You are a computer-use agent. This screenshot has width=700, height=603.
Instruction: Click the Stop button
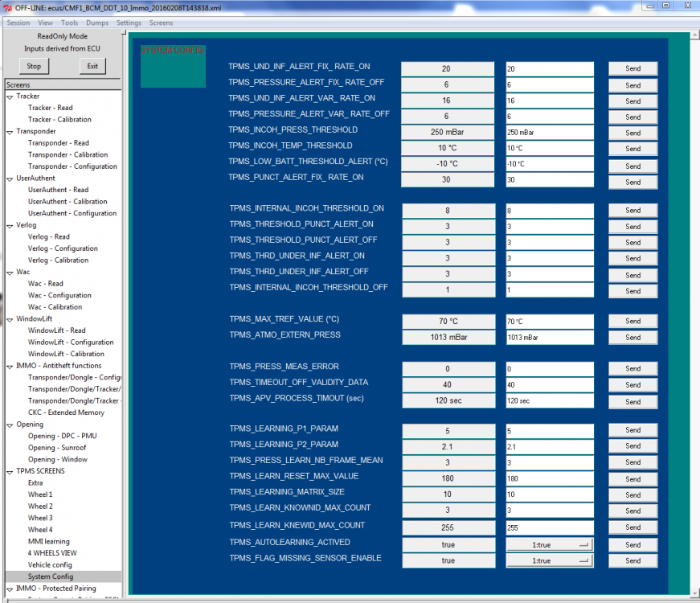point(34,66)
